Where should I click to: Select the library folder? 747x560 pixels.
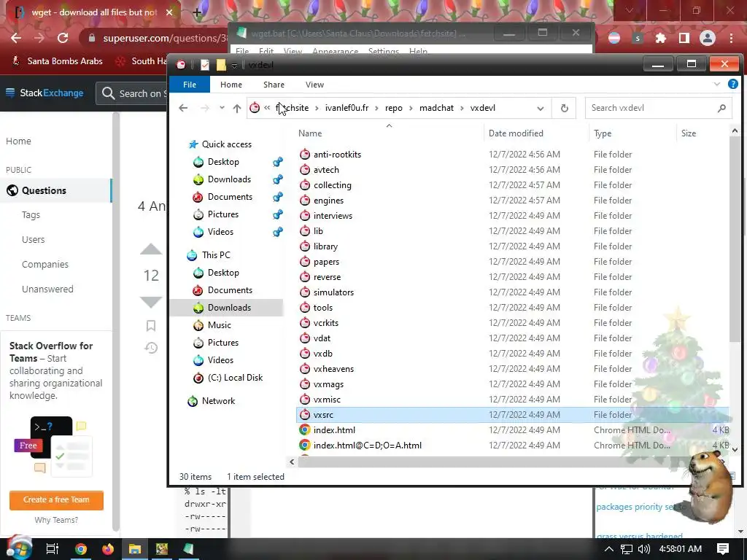pos(325,246)
